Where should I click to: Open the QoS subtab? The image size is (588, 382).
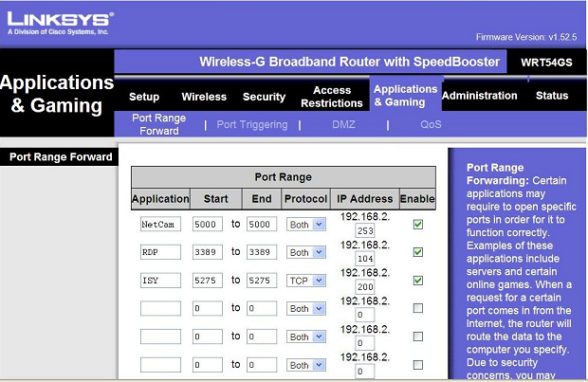coord(431,124)
